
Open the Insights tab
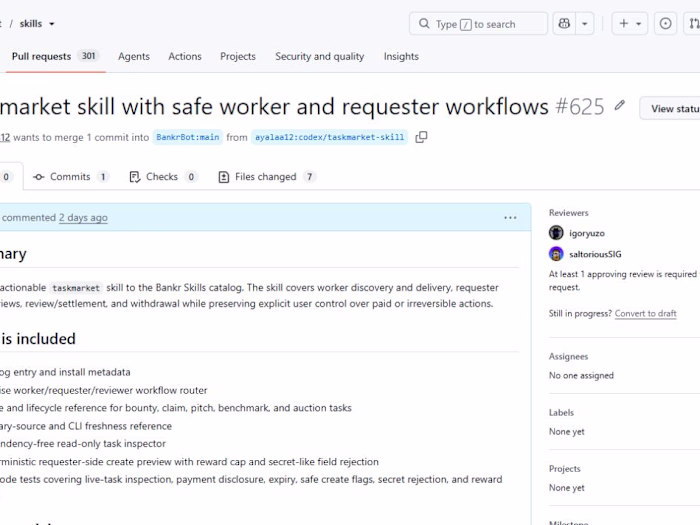point(401,56)
